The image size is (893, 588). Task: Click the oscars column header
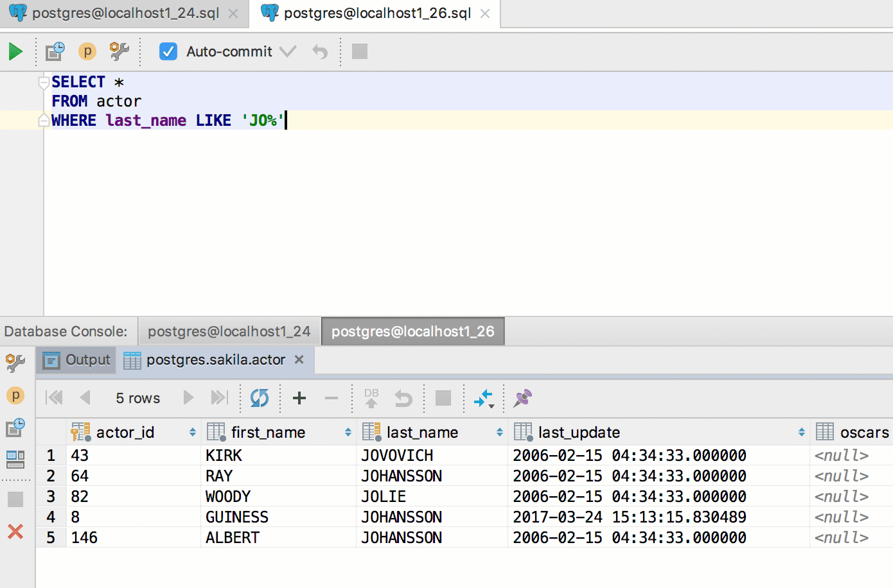852,432
